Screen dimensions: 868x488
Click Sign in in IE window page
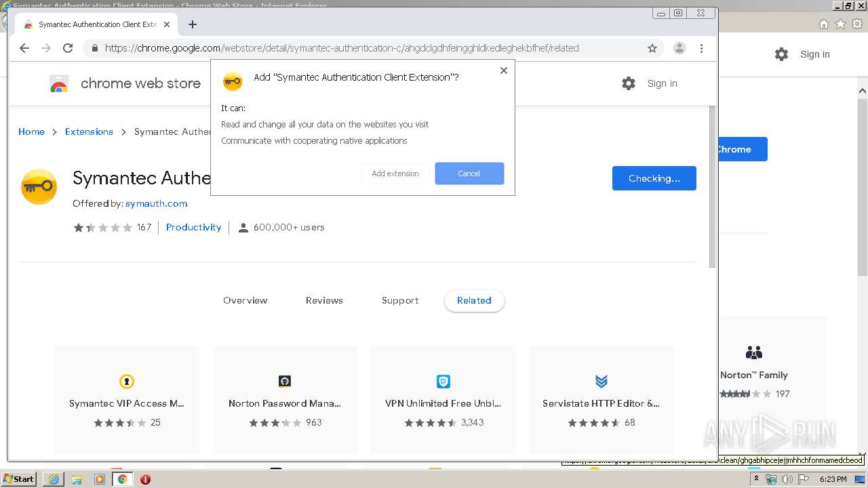tap(814, 54)
